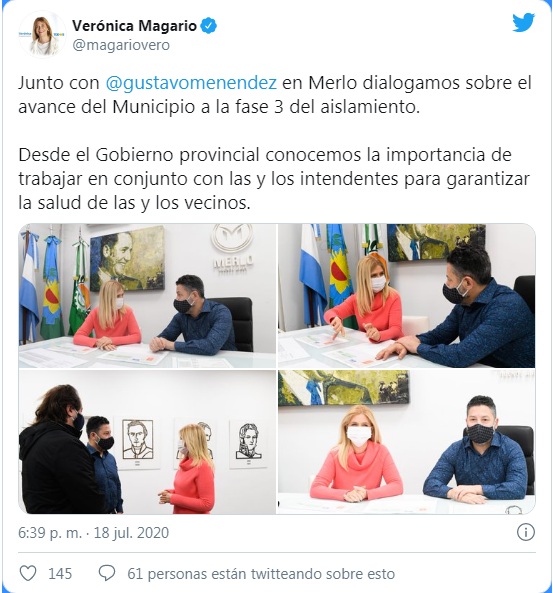The image size is (553, 593).
Task: Like the tweet with heart icon
Action: [x=28, y=574]
